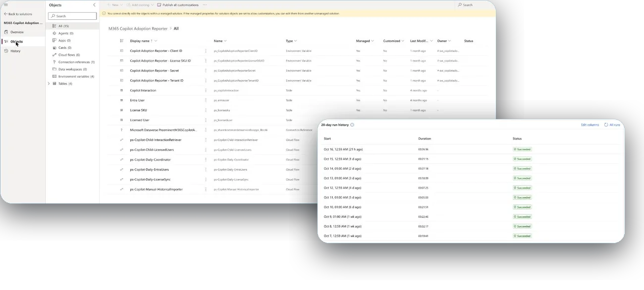Open the New dropdown button

click(x=114, y=5)
